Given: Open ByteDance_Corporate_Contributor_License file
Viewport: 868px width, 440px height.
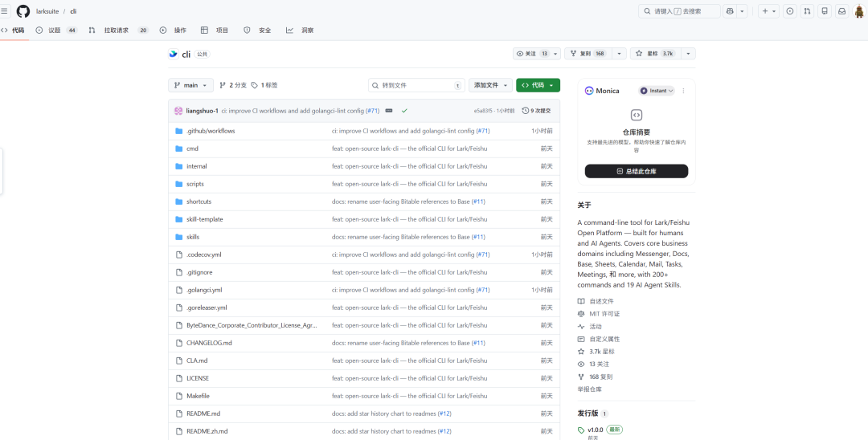Looking at the screenshot, I should (x=252, y=325).
